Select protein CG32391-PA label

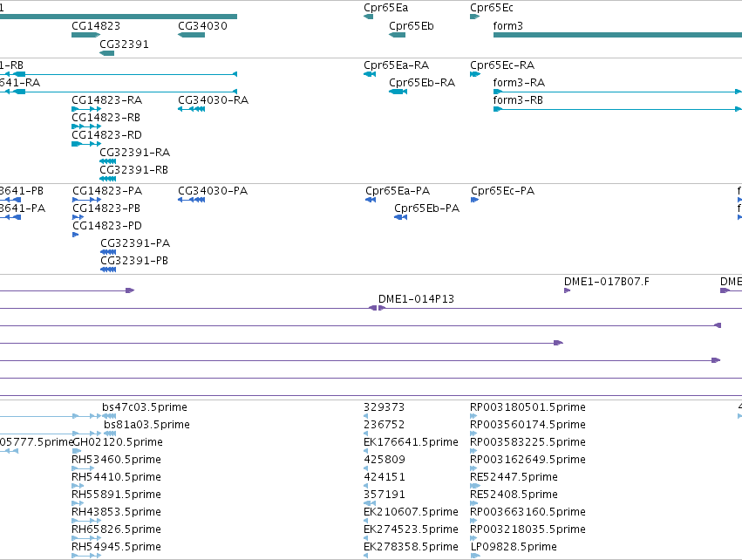(135, 243)
